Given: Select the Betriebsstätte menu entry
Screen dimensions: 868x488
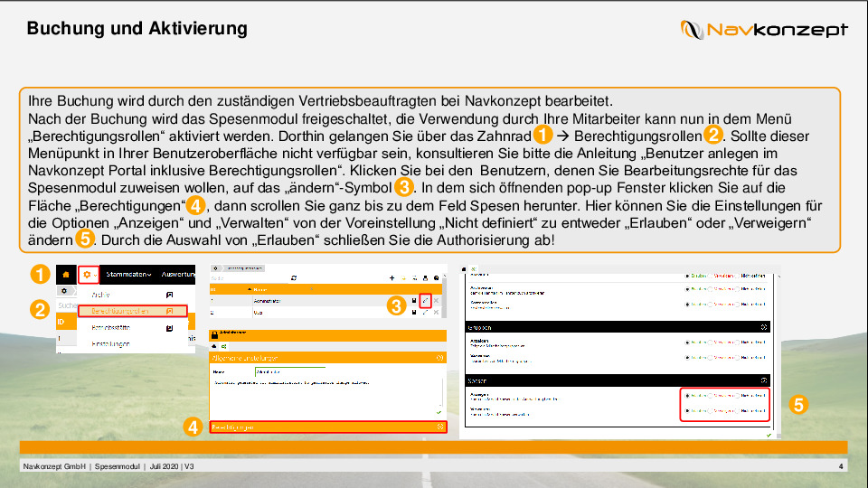Looking at the screenshot, I should click(110, 327).
